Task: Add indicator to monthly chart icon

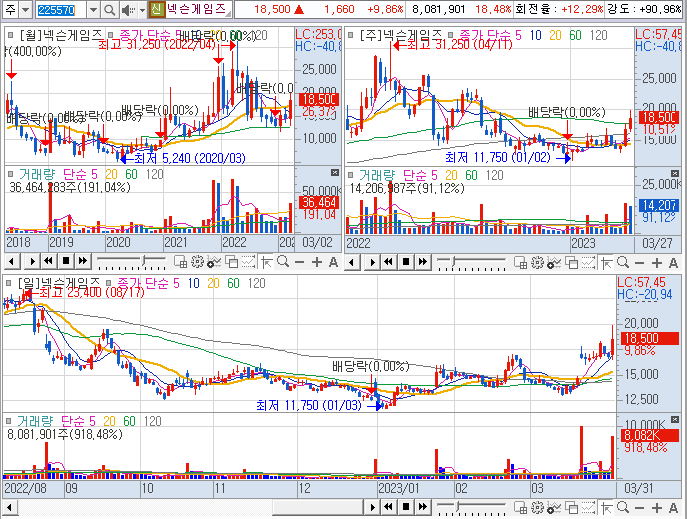Action: click(214, 262)
